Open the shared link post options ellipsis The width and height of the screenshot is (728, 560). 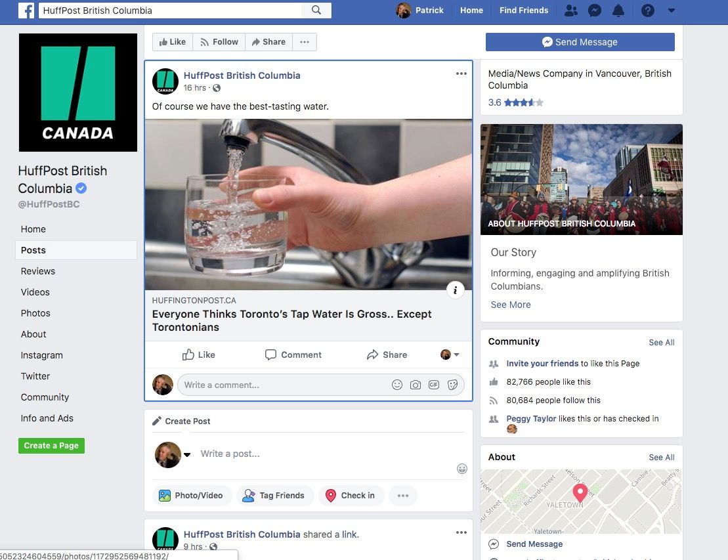click(x=461, y=532)
